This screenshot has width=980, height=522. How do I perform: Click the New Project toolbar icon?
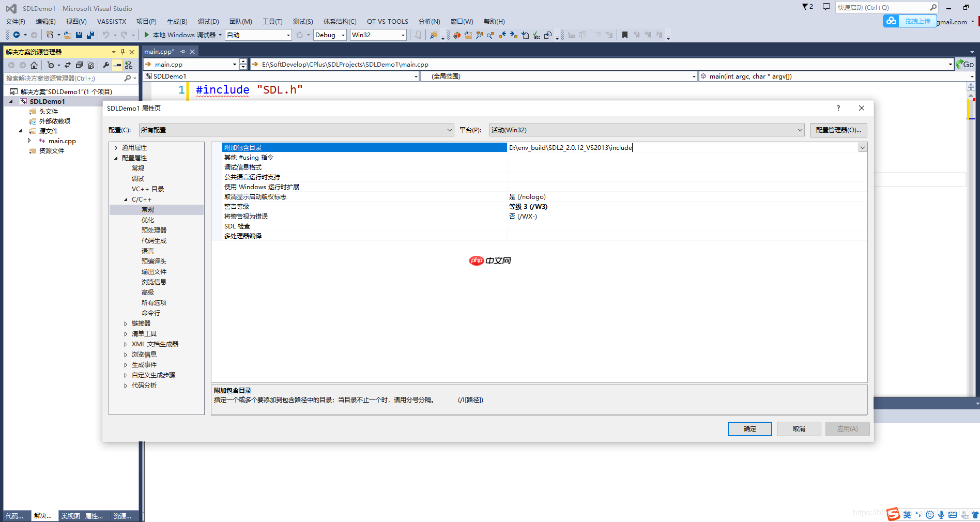click(50, 35)
